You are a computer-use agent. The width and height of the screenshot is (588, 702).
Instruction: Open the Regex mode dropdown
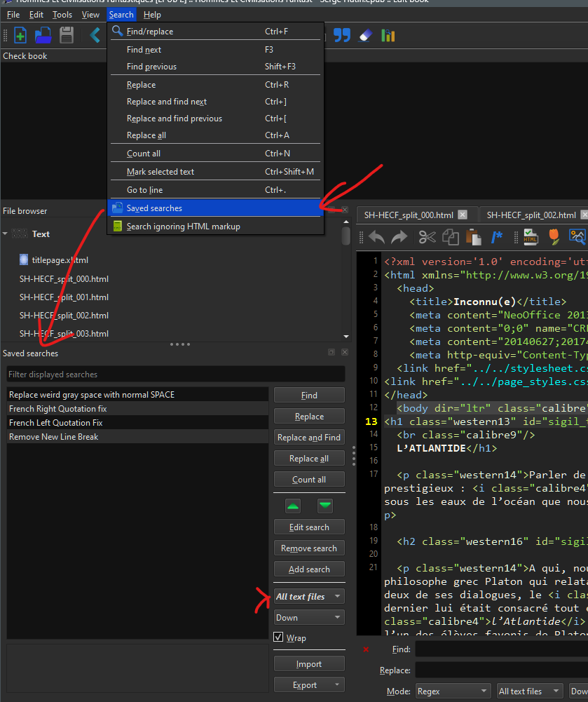pyautogui.click(x=453, y=691)
